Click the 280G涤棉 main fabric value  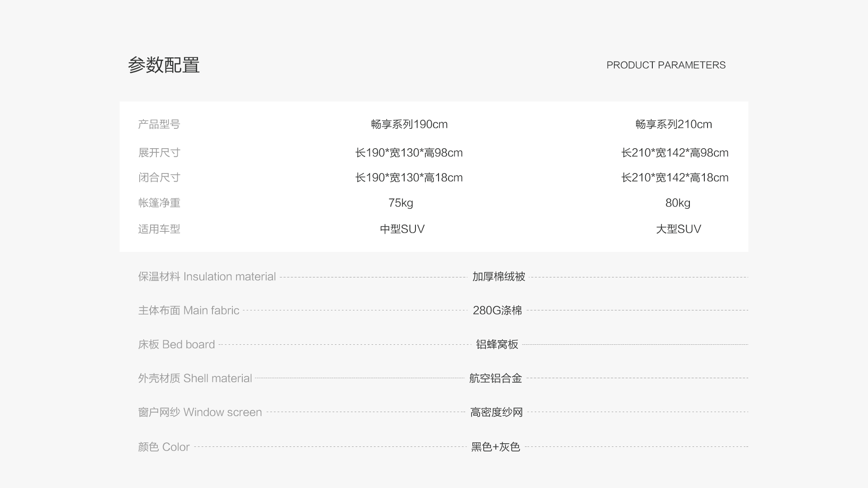pos(497,310)
